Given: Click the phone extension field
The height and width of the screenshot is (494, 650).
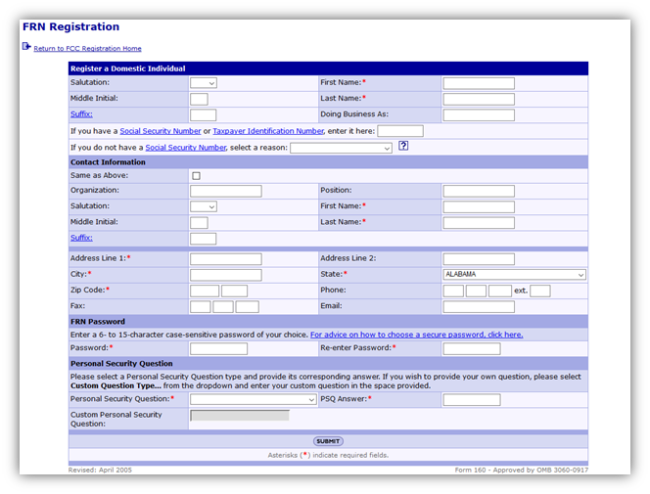Looking at the screenshot, I should pyautogui.click(x=540, y=291).
